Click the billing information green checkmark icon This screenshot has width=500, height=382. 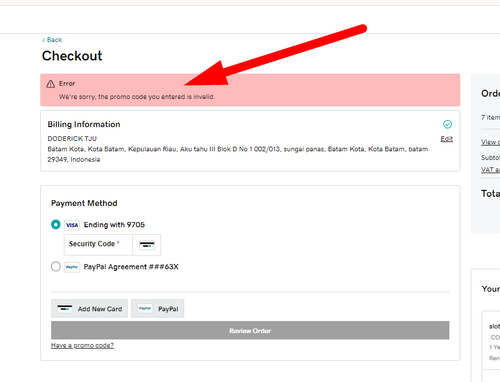(447, 124)
